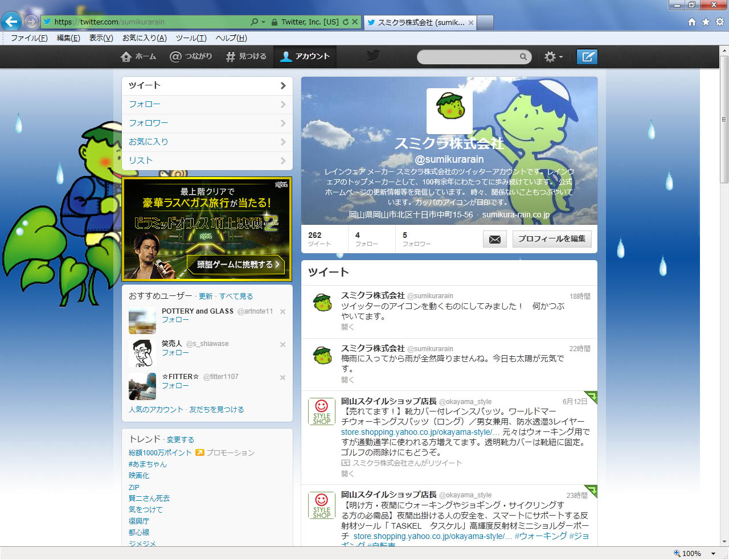This screenshot has height=560, width=729.
Task: Stop loading with the address bar X icon
Action: 355,22
